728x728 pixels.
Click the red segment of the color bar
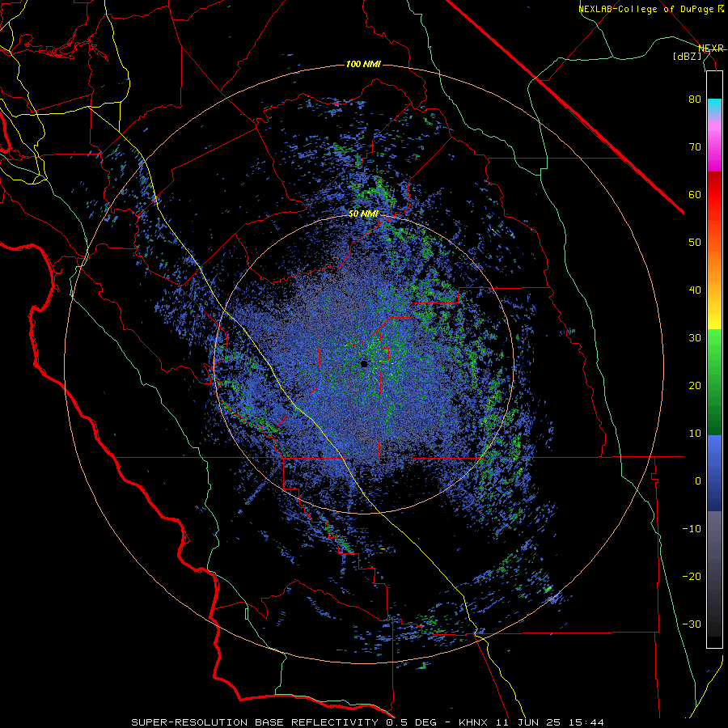[714, 195]
